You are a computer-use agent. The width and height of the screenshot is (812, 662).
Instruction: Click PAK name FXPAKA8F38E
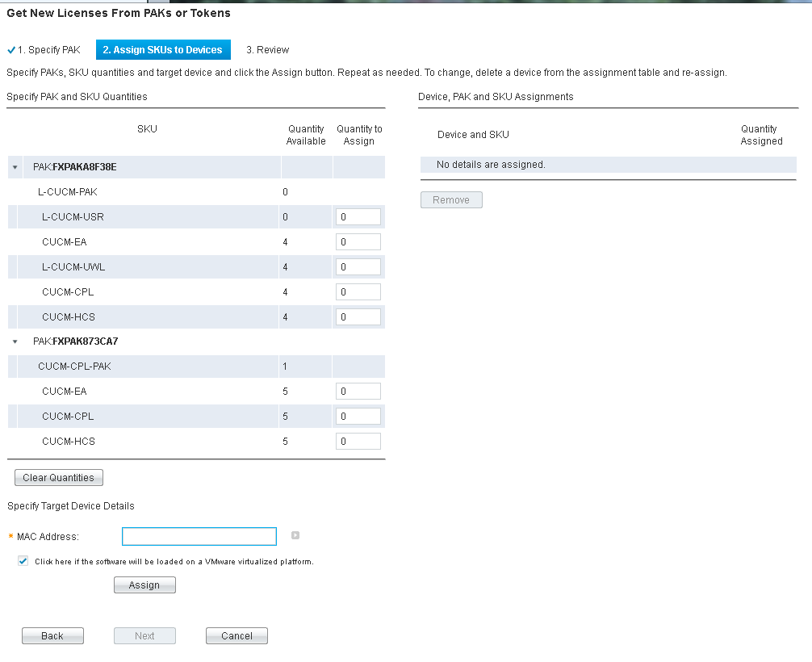point(85,167)
